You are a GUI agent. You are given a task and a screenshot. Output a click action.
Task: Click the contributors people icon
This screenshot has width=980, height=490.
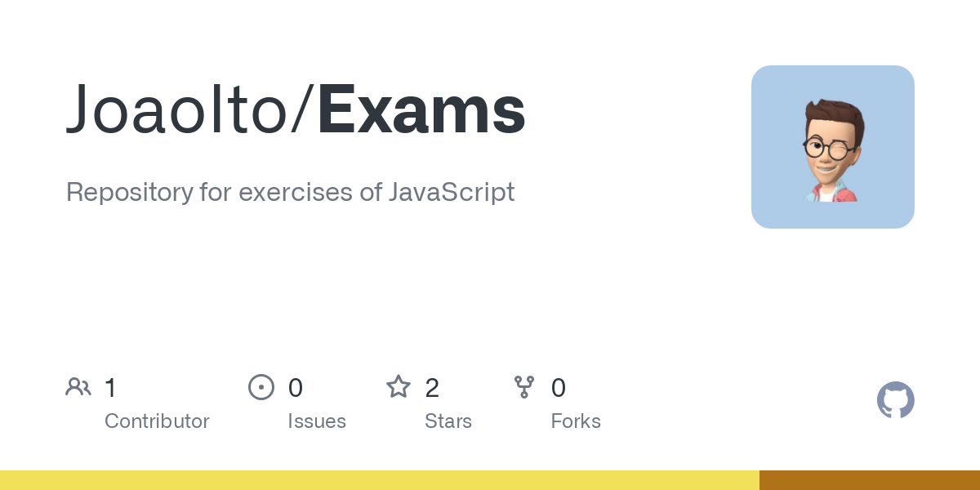pyautogui.click(x=78, y=387)
